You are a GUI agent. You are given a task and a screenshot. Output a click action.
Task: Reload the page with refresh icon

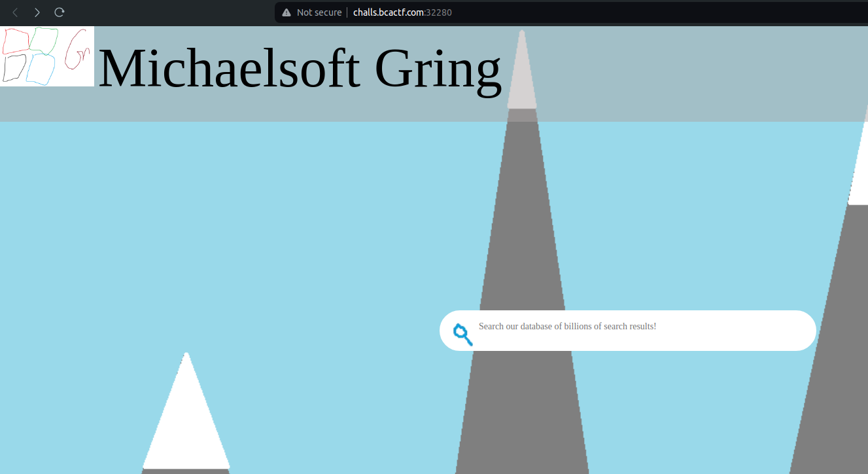click(60, 12)
